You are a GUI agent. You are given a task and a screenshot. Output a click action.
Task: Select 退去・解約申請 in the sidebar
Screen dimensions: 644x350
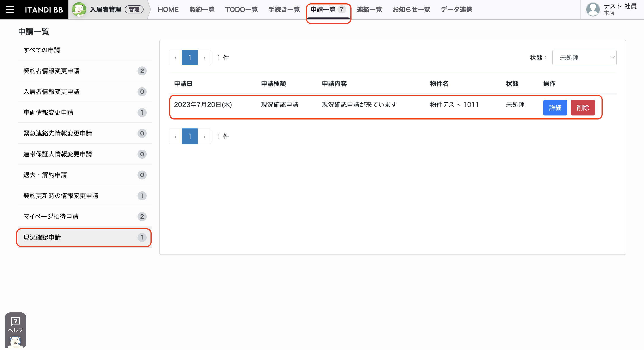(x=85, y=175)
